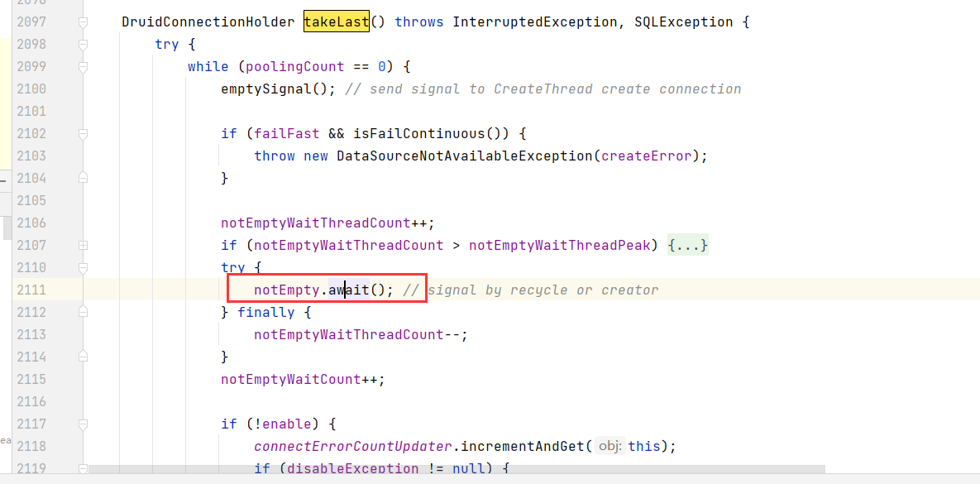980x484 pixels.
Task: Collapse the finally block at line 2112
Action: (84, 312)
